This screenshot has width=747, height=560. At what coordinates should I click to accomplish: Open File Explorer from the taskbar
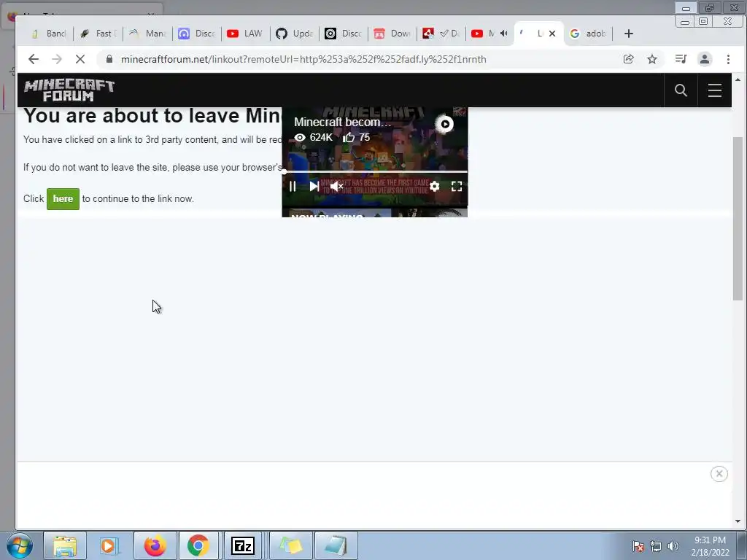click(x=65, y=545)
